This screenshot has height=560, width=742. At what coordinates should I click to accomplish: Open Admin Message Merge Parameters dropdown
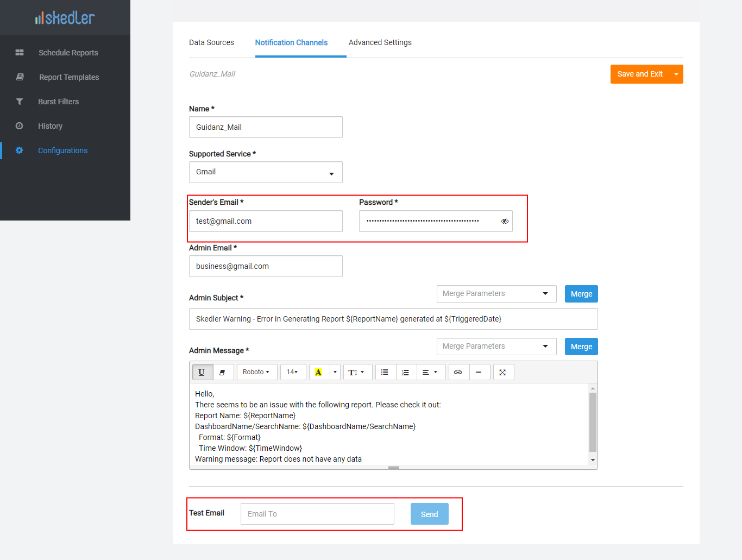pyautogui.click(x=496, y=347)
